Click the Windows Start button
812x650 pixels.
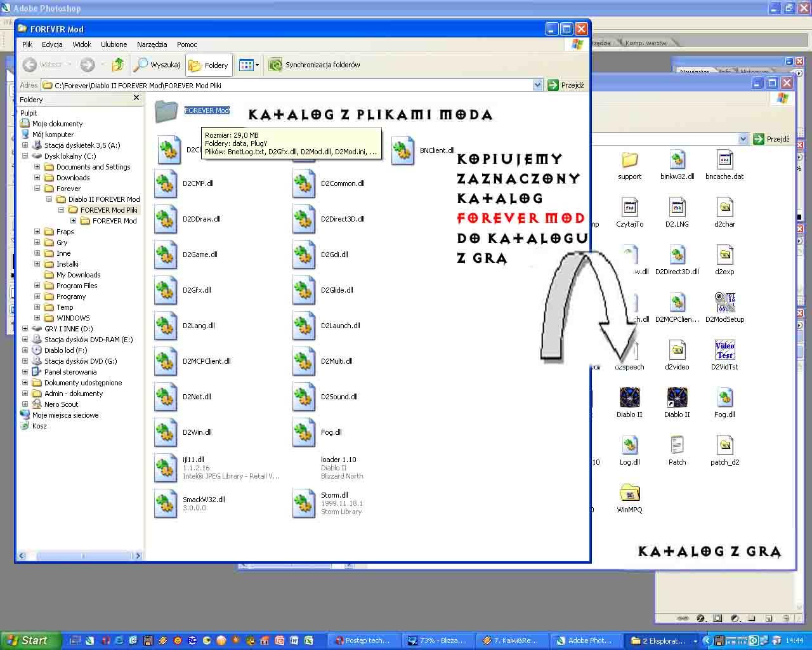click(x=30, y=640)
